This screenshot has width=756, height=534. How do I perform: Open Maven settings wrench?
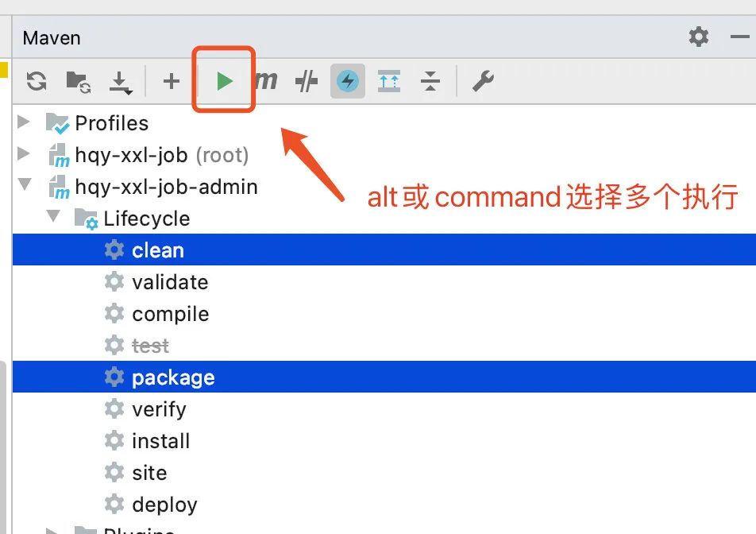point(483,80)
